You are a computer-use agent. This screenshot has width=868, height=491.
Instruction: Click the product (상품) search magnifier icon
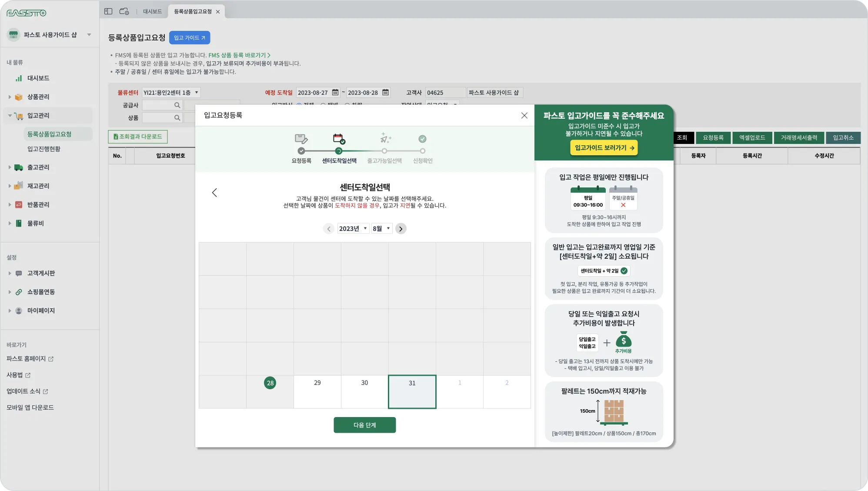[x=177, y=118]
